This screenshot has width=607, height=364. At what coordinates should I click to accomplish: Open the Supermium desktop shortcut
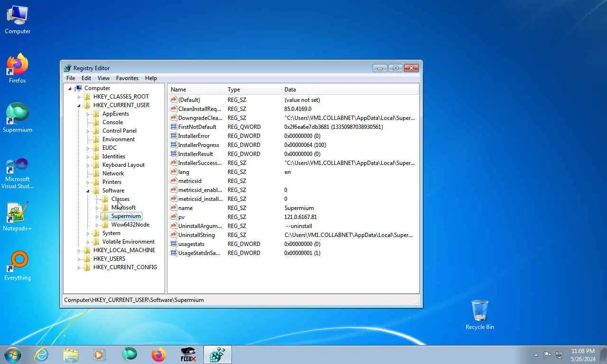point(18,118)
